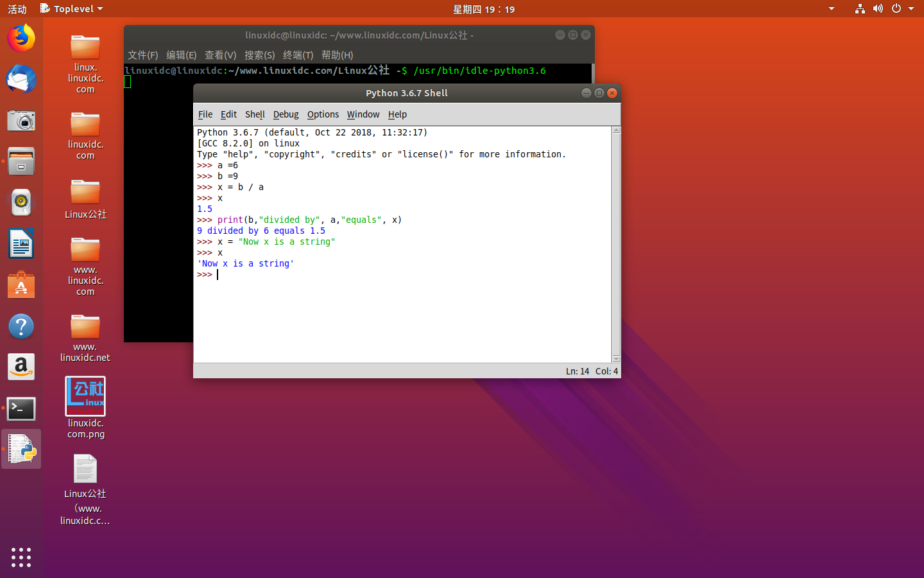Expand the system menu arrow at top right
The width and height of the screenshot is (924, 578).
911,9
